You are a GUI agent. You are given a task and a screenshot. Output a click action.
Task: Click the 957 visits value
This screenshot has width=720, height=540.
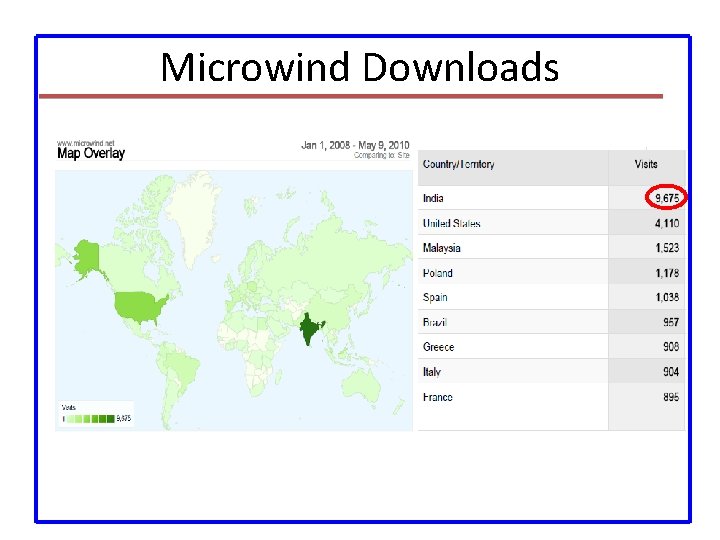(x=671, y=322)
